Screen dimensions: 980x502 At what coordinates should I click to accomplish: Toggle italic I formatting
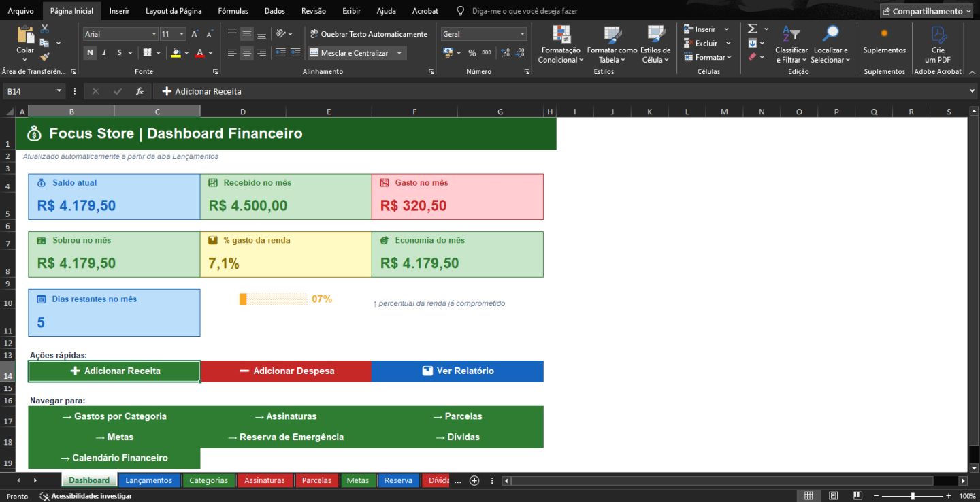[104, 52]
